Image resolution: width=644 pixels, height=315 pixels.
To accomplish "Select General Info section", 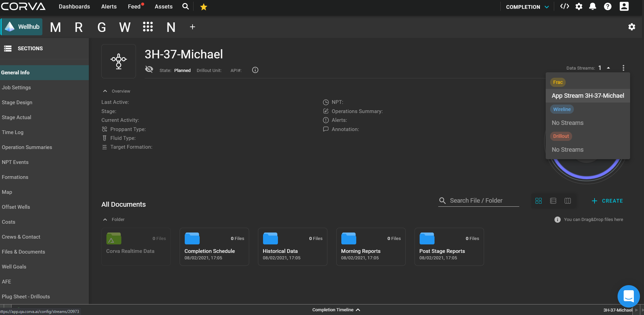I will click(44, 73).
